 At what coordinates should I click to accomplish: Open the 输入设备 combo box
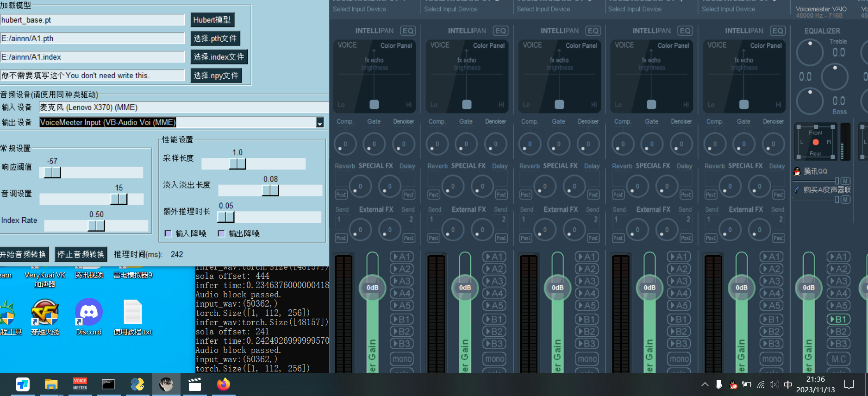183,107
